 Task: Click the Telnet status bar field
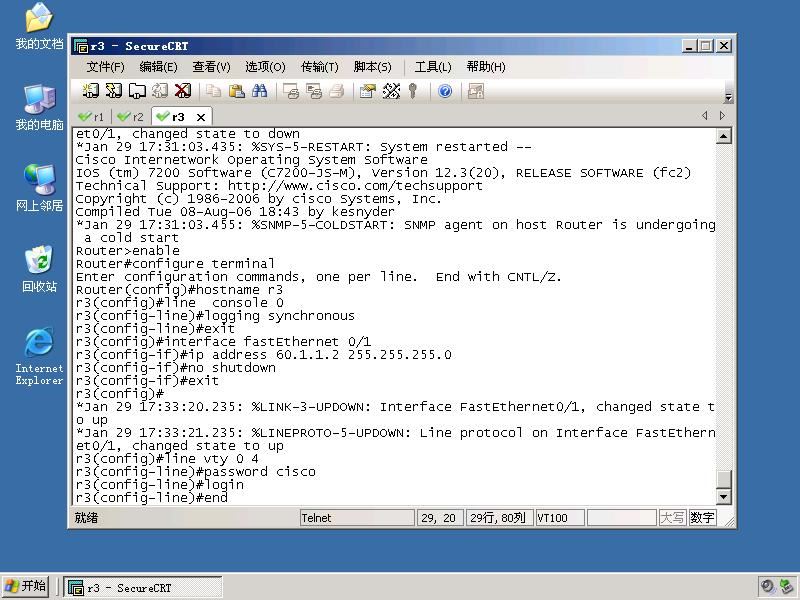tap(357, 518)
